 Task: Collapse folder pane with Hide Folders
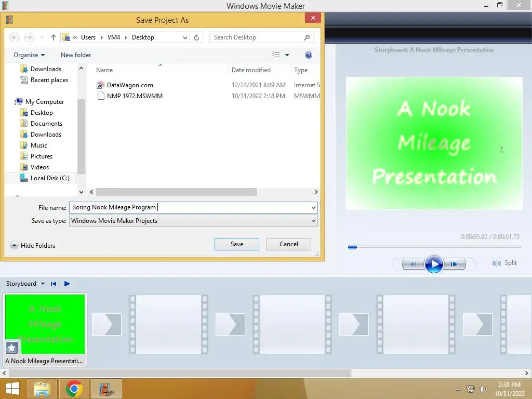click(33, 245)
